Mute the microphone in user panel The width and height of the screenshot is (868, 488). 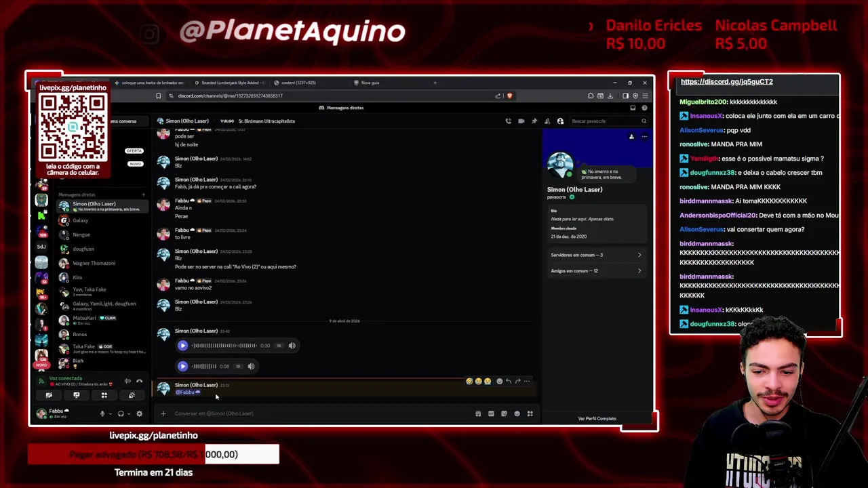pos(102,413)
